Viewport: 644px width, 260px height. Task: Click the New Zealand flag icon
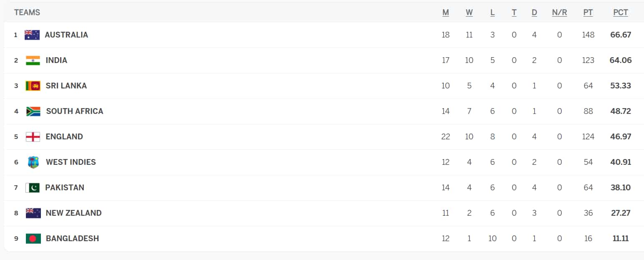33,213
